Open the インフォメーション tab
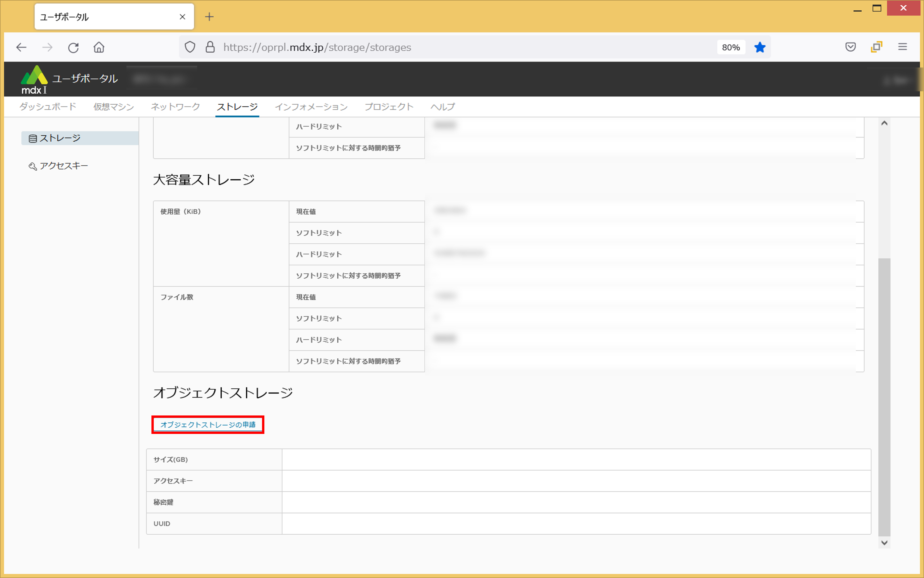The height and width of the screenshot is (578, 924). click(311, 107)
